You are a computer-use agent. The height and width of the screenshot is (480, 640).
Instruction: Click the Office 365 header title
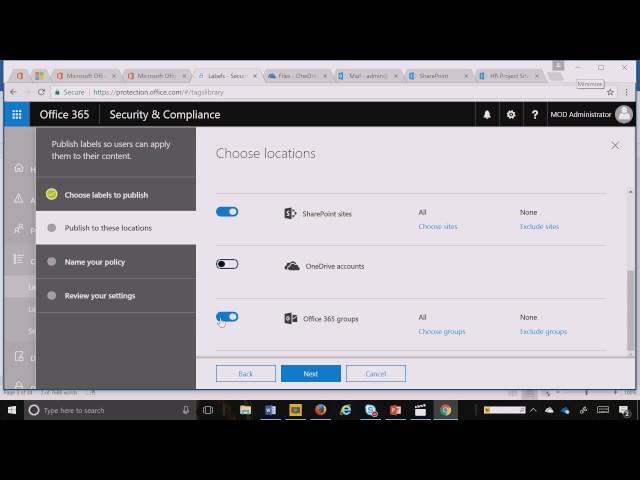pos(64,115)
